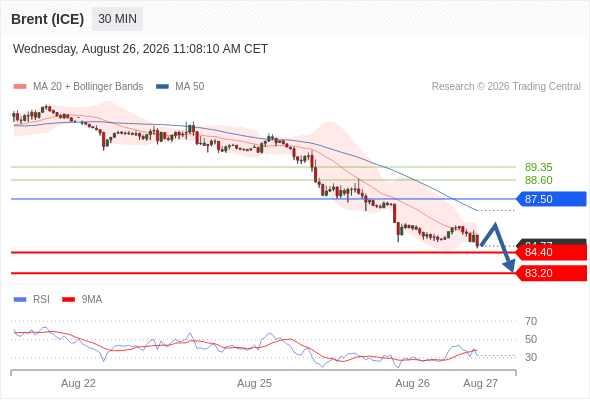Screen dimensions: 590x400
Task: Click the Aug 26 axis date
Action: (x=412, y=383)
